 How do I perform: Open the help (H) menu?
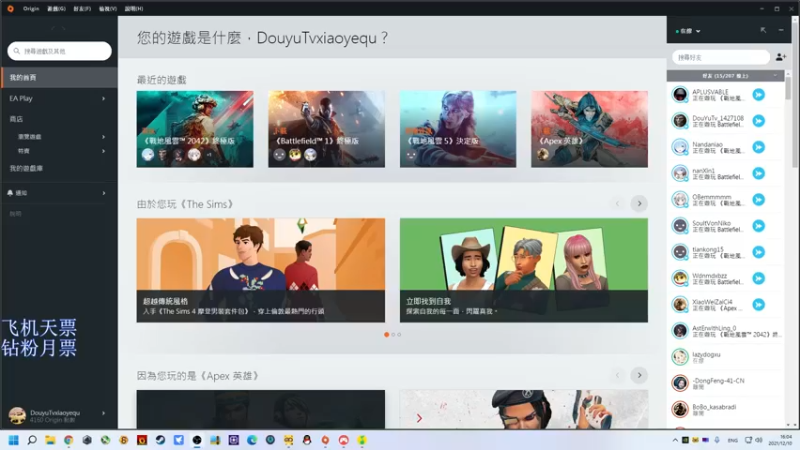pos(134,9)
